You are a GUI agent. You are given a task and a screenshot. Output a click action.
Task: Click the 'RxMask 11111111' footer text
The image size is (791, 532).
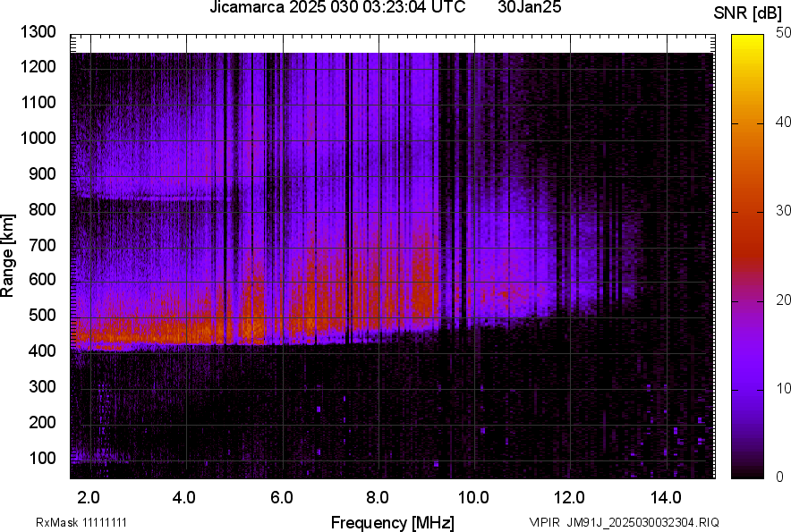81,522
